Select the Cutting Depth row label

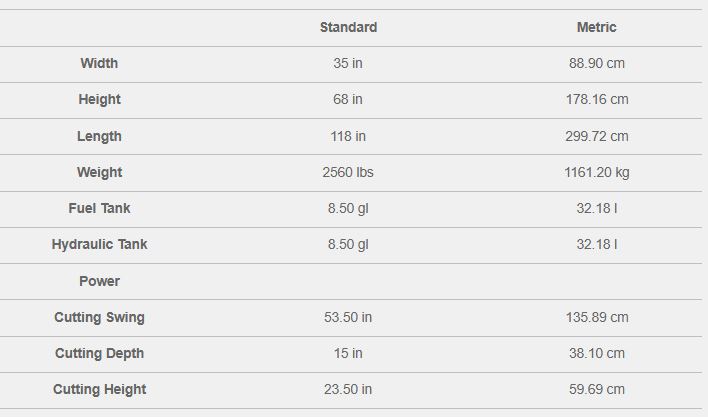[99, 353]
